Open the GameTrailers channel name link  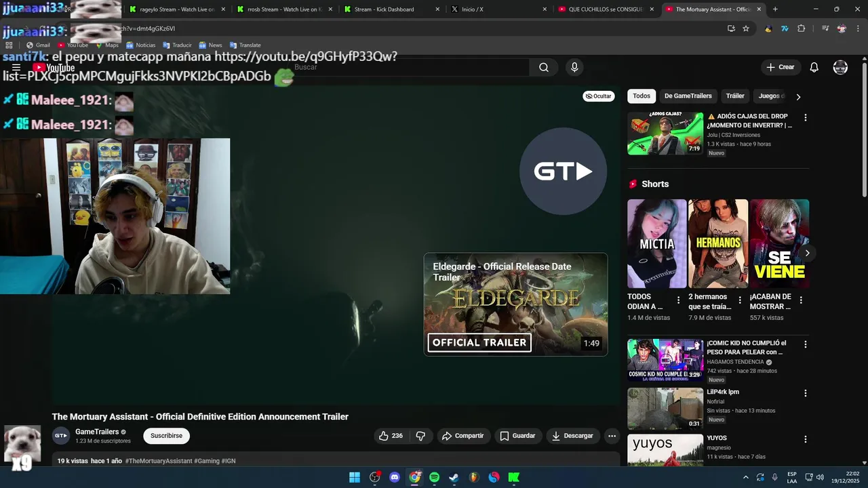tap(97, 432)
